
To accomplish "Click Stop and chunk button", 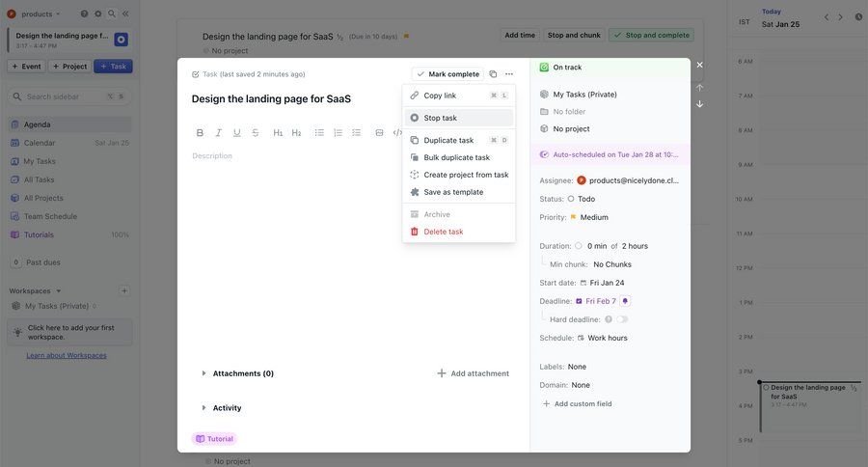I will [x=574, y=35].
